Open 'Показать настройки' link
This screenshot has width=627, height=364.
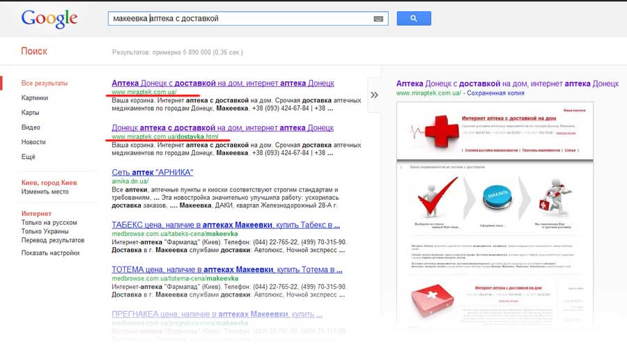tap(50, 253)
